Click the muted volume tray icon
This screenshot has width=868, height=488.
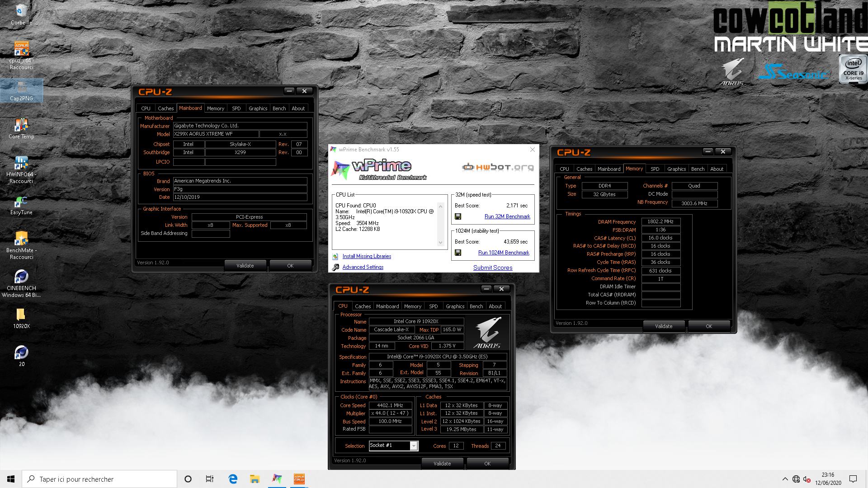pyautogui.click(x=807, y=479)
